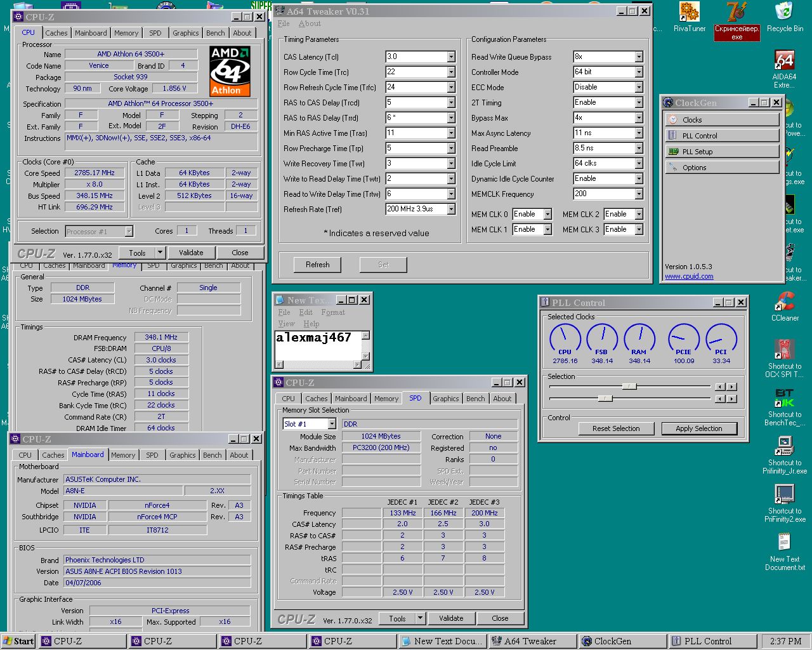The width and height of the screenshot is (812, 650).
Task: Switch to Caches tab in top CPU-Z window
Action: (56, 33)
